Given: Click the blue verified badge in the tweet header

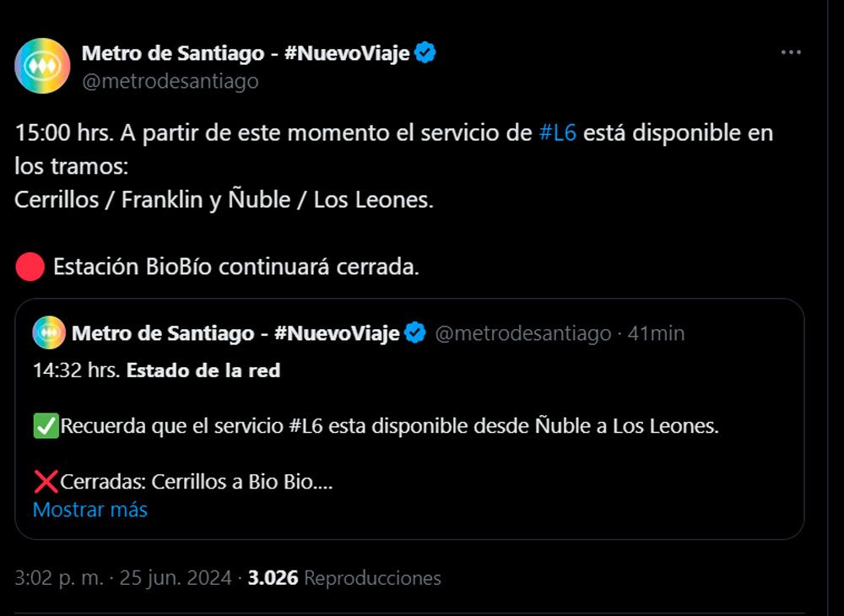Looking at the screenshot, I should [425, 53].
